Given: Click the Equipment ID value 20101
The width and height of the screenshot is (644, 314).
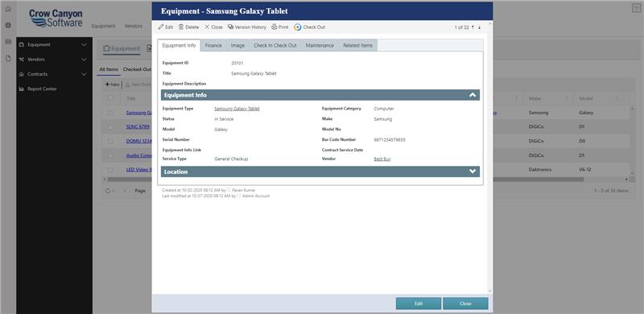Looking at the screenshot, I should click(237, 64).
